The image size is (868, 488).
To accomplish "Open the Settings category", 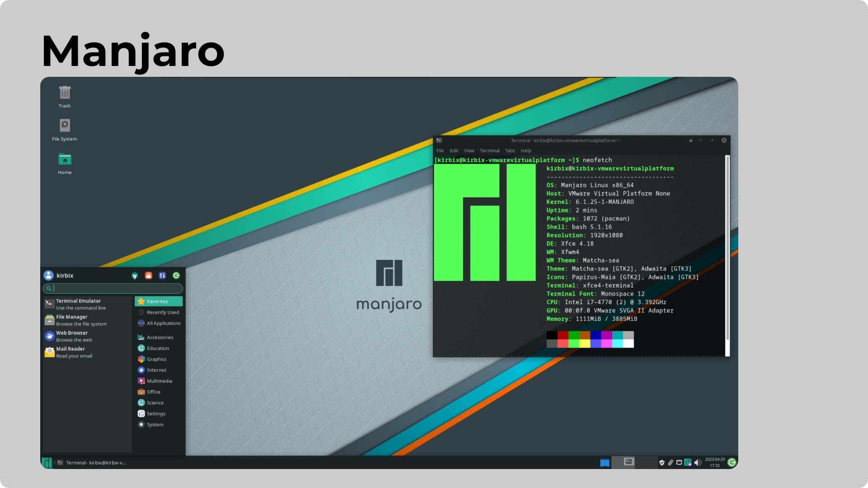I will click(159, 413).
